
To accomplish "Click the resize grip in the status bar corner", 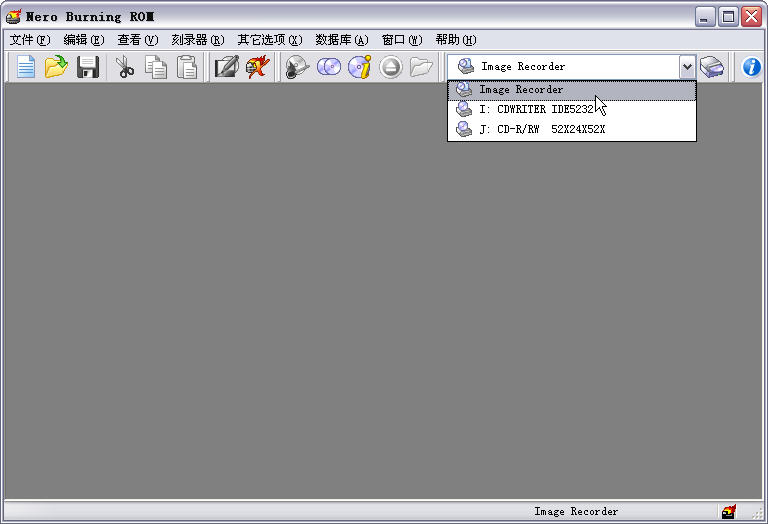I will [758, 512].
